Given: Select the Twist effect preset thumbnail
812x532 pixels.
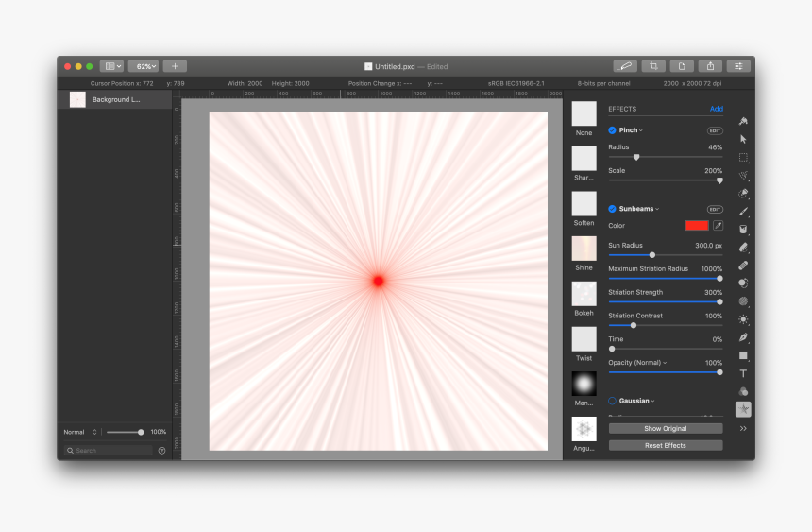Looking at the screenshot, I should pos(584,338).
